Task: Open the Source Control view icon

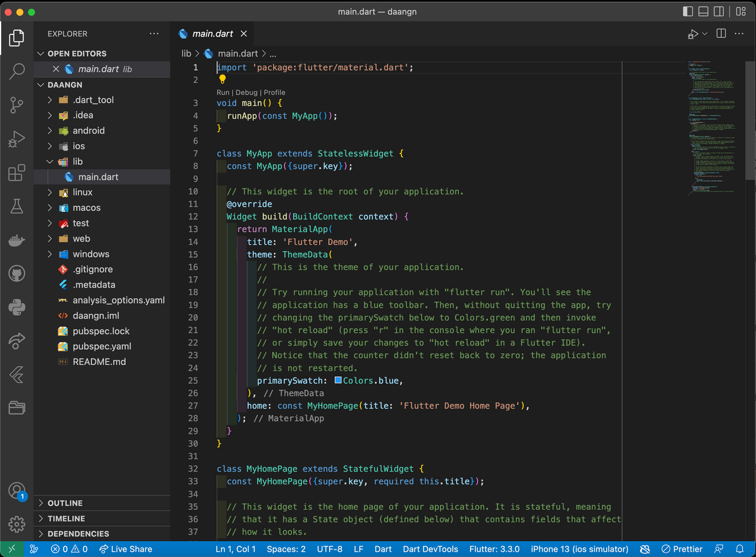Action: coord(17,106)
